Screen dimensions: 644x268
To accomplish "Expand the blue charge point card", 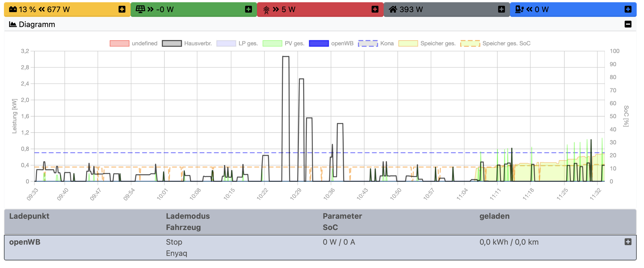I will [628, 10].
